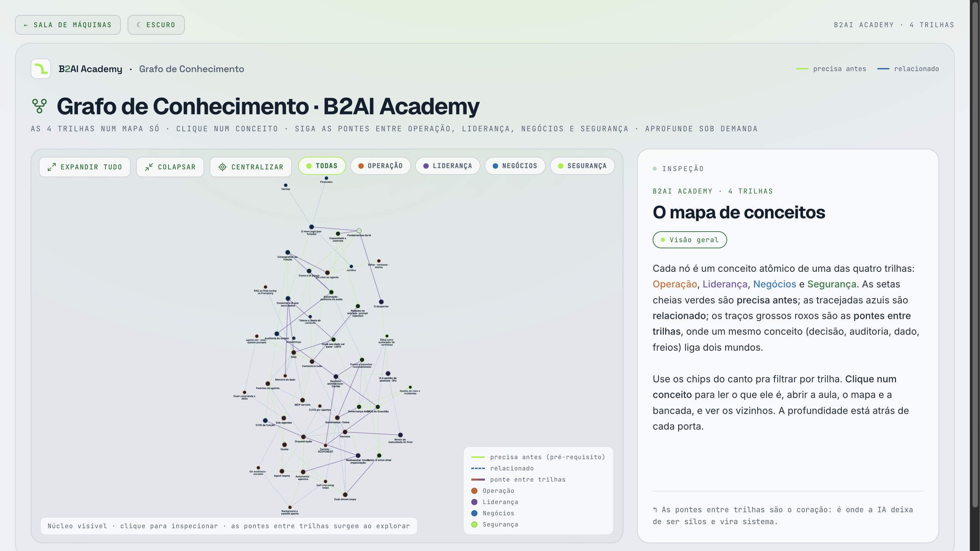This screenshot has width=980, height=551.
Task: Filter the graph by Liderança
Action: point(447,166)
